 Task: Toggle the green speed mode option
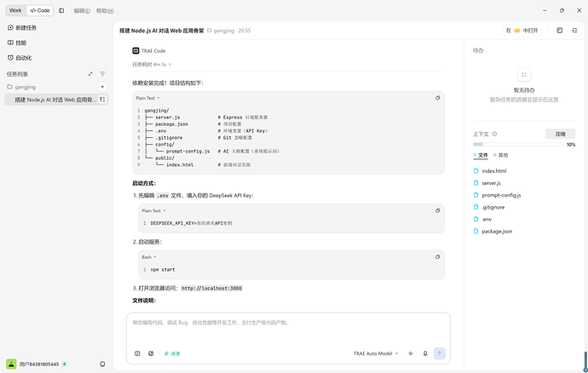[172, 353]
